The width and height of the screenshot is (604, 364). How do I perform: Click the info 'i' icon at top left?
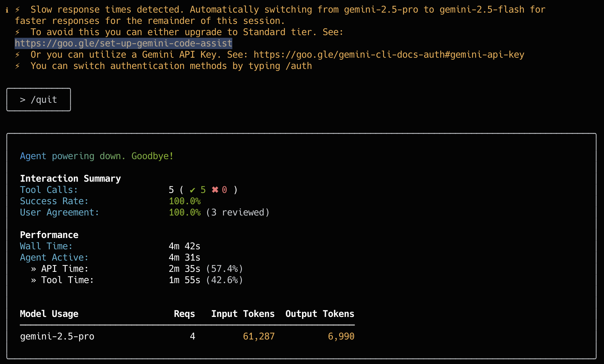(x=7, y=10)
